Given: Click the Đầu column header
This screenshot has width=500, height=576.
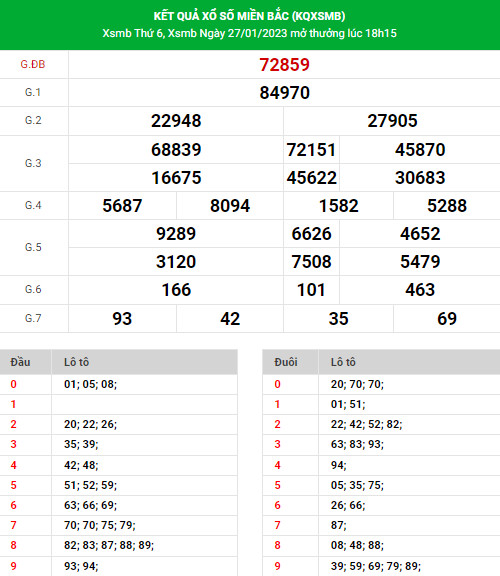Looking at the screenshot, I should coord(20,362).
